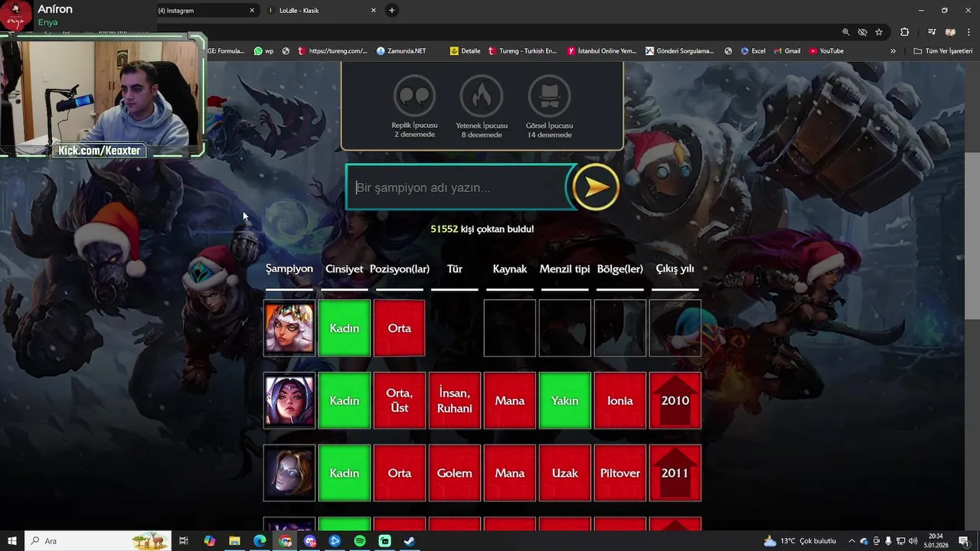The height and width of the screenshot is (551, 980).
Task: Click the İnsan, Ruhani species cell
Action: click(455, 400)
